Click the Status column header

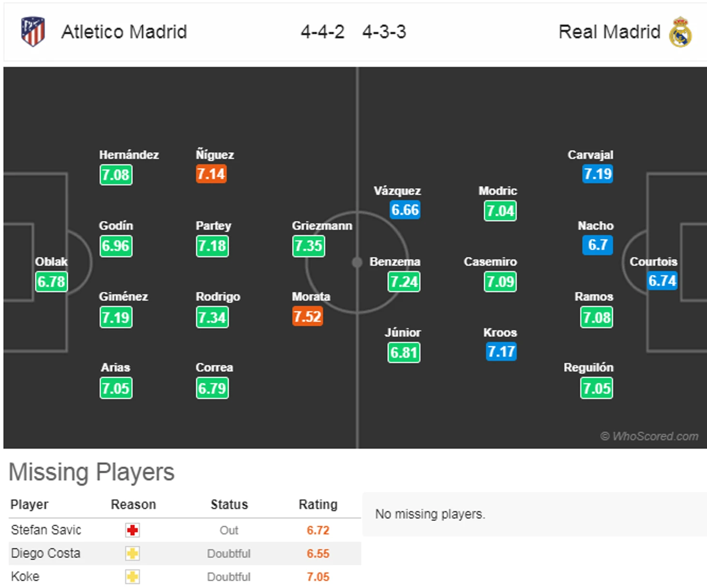click(x=229, y=504)
